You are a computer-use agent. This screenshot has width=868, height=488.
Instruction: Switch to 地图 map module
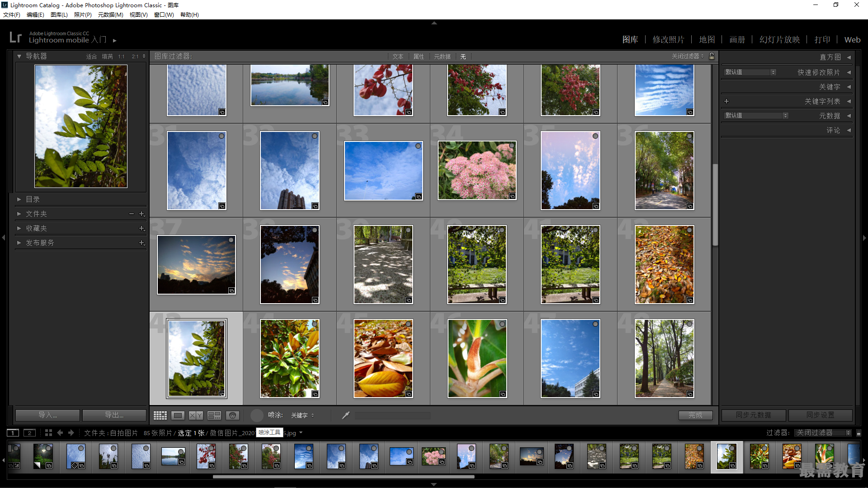[707, 40]
